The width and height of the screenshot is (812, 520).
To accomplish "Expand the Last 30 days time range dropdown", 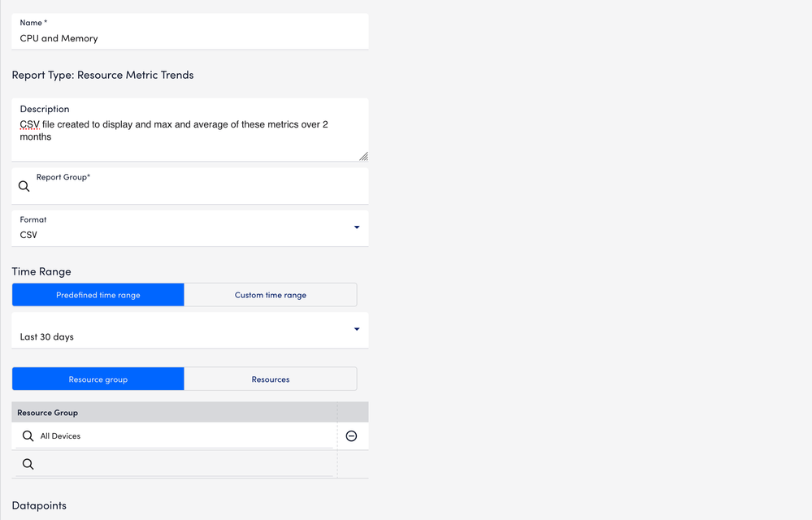I will point(356,329).
